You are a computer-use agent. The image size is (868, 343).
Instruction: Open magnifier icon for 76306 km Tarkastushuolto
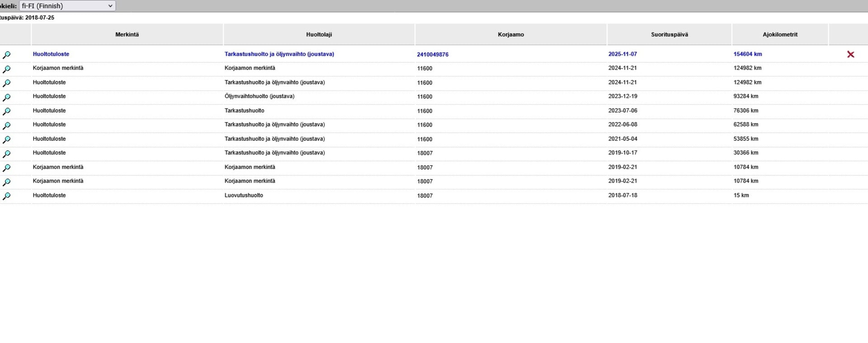click(7, 111)
